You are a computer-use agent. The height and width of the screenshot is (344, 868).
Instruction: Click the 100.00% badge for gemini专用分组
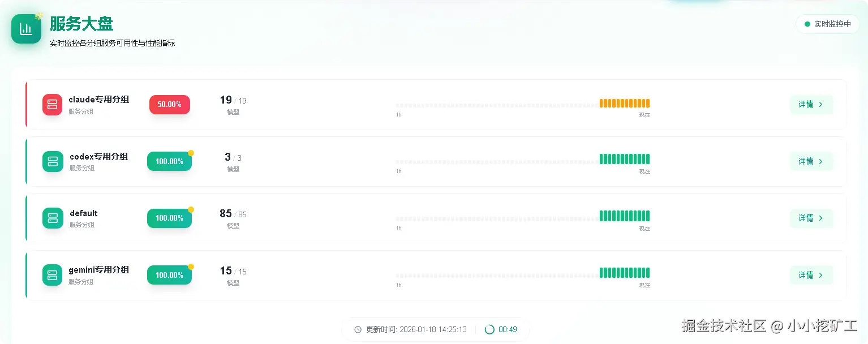coord(169,275)
